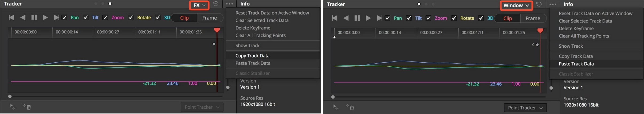Screen dimensions: 644x114
Task: Expand Point Tracker dropdown in right panel
Action: click(x=525, y=108)
